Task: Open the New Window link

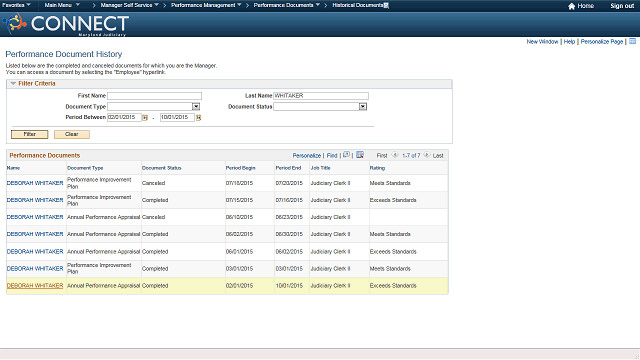Action: pos(542,42)
